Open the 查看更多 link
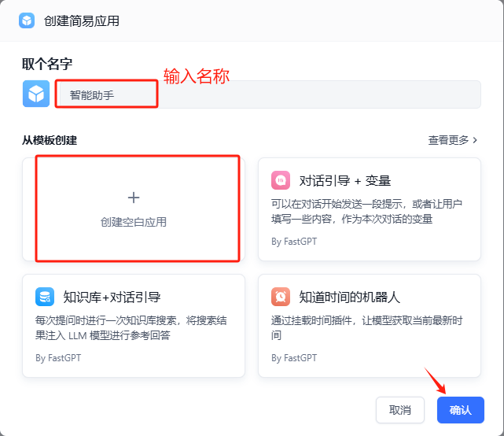Screen dimensions: 504x436 click(x=448, y=140)
